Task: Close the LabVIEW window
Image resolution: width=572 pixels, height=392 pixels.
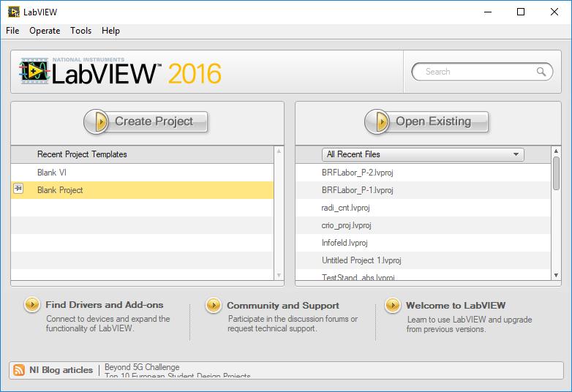Action: click(554, 12)
